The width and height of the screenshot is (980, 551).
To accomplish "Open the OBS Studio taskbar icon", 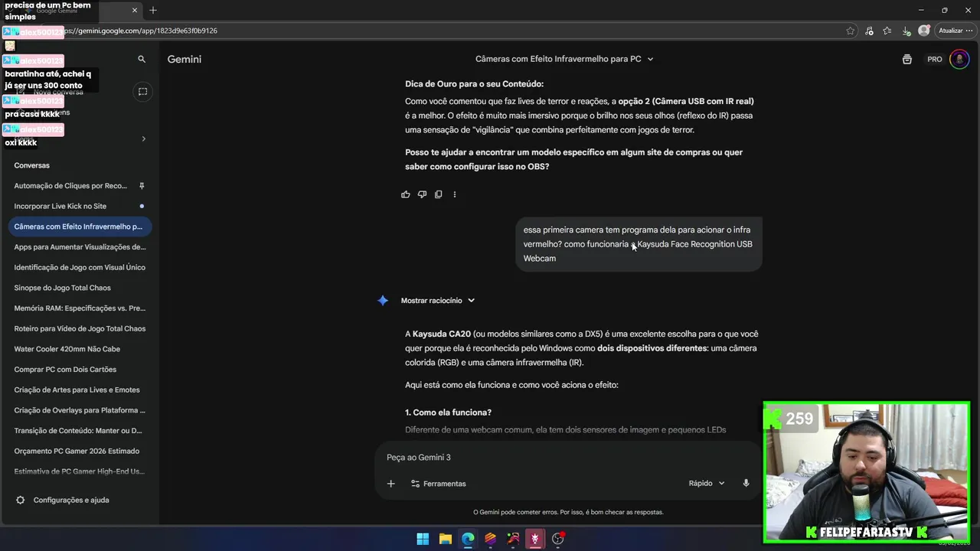I will pyautogui.click(x=558, y=539).
